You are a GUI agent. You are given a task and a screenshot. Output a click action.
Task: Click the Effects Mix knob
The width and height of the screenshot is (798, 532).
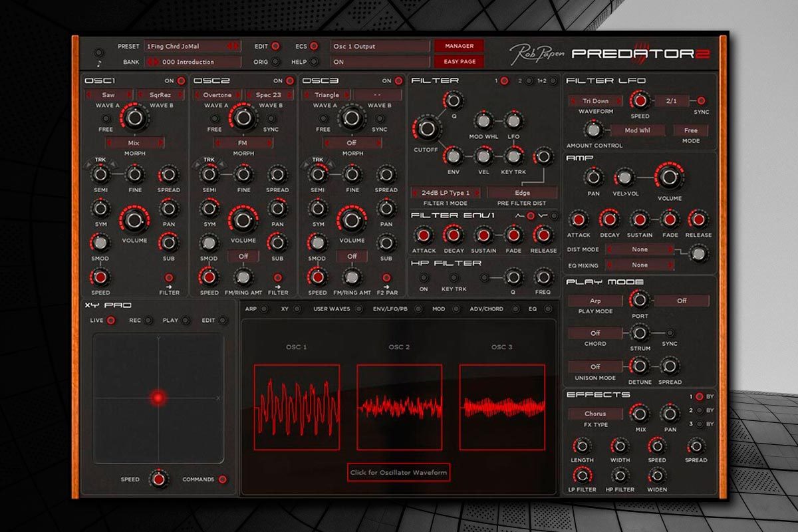(x=640, y=414)
